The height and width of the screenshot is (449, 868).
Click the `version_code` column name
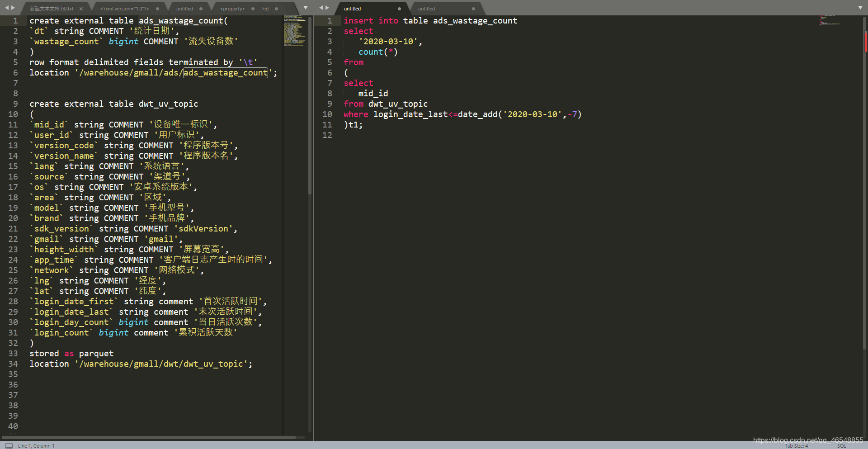(64, 146)
